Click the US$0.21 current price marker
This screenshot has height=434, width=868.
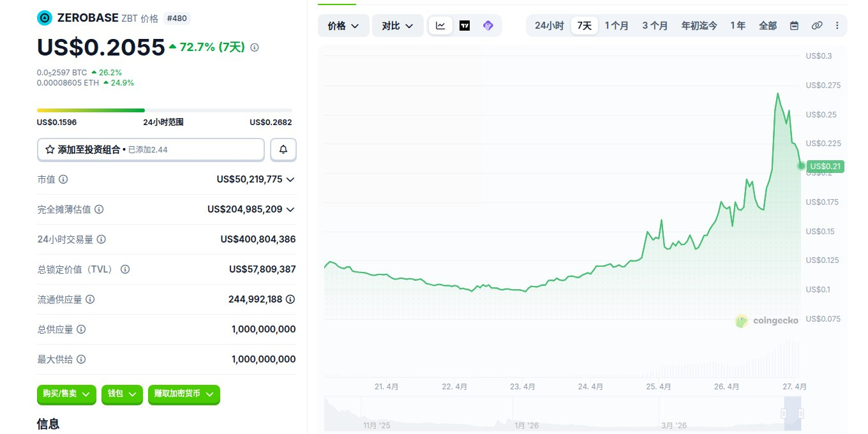(x=825, y=167)
